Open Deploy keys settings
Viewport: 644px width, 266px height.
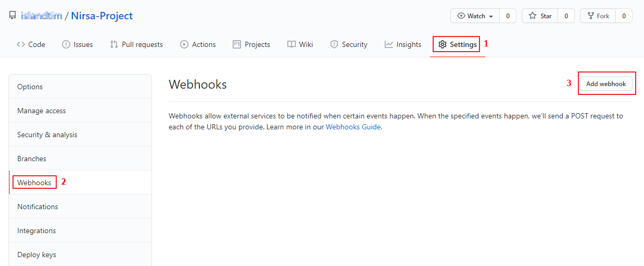(80, 255)
